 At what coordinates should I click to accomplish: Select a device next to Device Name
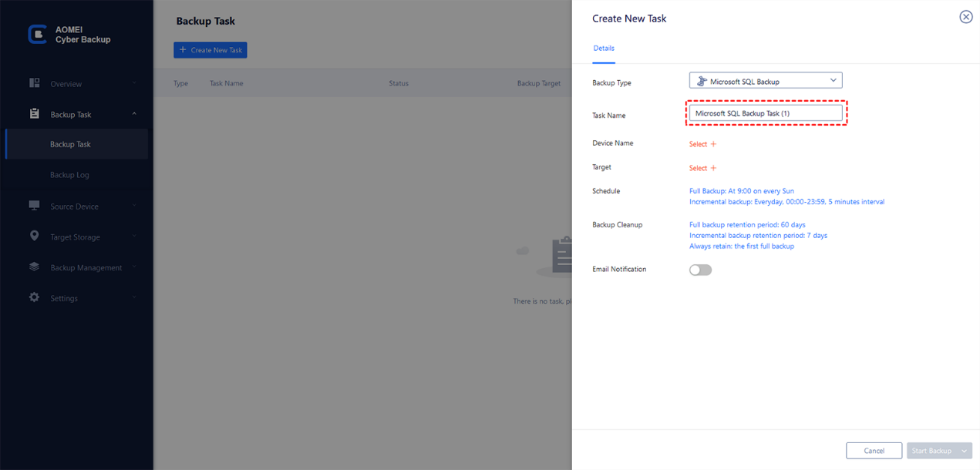coord(702,144)
